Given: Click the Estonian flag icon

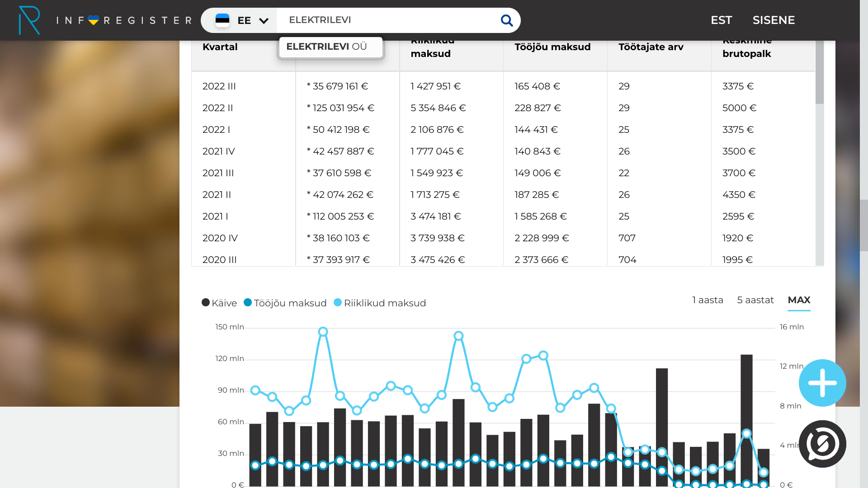Looking at the screenshot, I should coord(222,20).
